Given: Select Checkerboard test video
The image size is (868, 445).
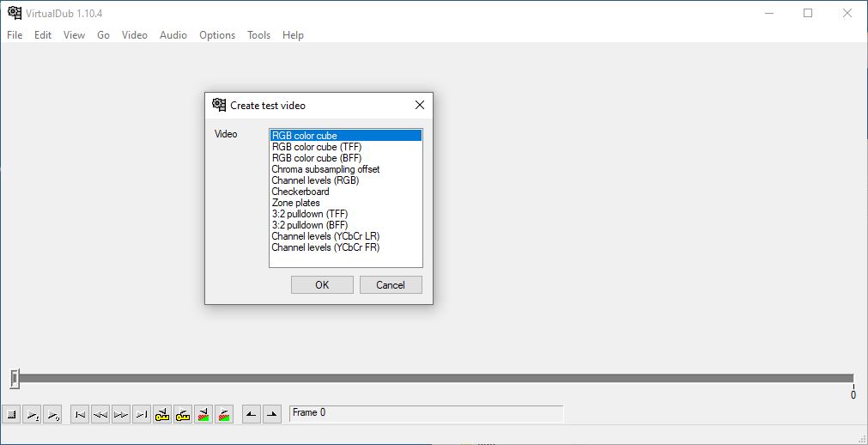Looking at the screenshot, I should (346, 192).
